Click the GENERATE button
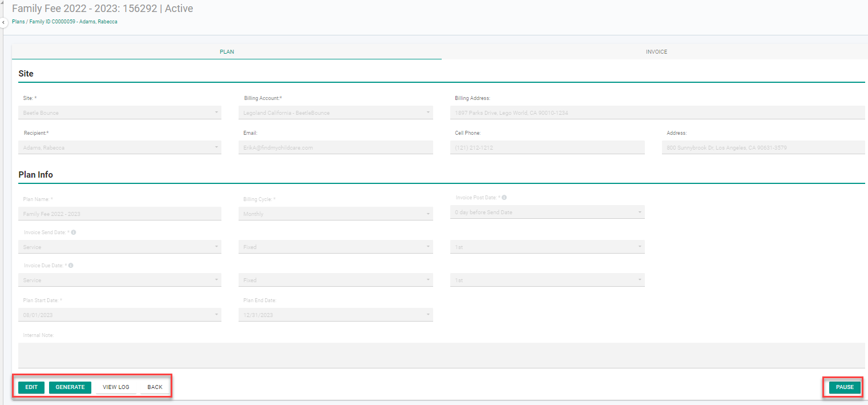 pyautogui.click(x=70, y=387)
